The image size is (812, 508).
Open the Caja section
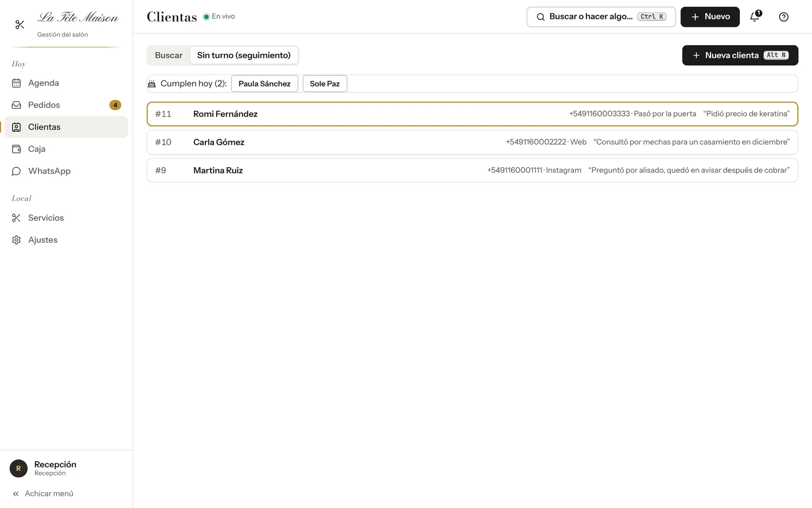point(66,149)
